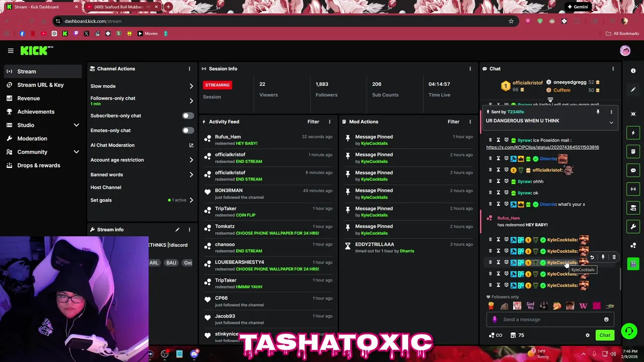Image resolution: width=644 pixels, height=362 pixels.
Task: Click the shop icon showing 75
Action: (517, 335)
